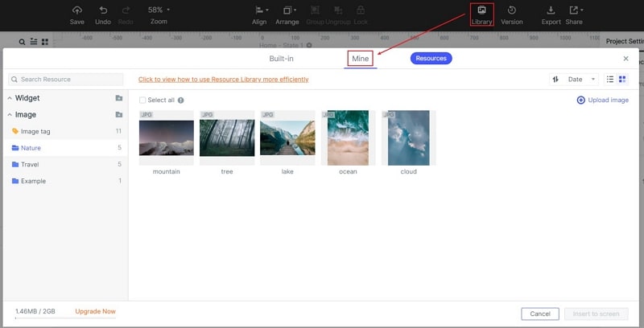
Task: Click the grid layout icon beside the search icon
Action: tap(45, 42)
